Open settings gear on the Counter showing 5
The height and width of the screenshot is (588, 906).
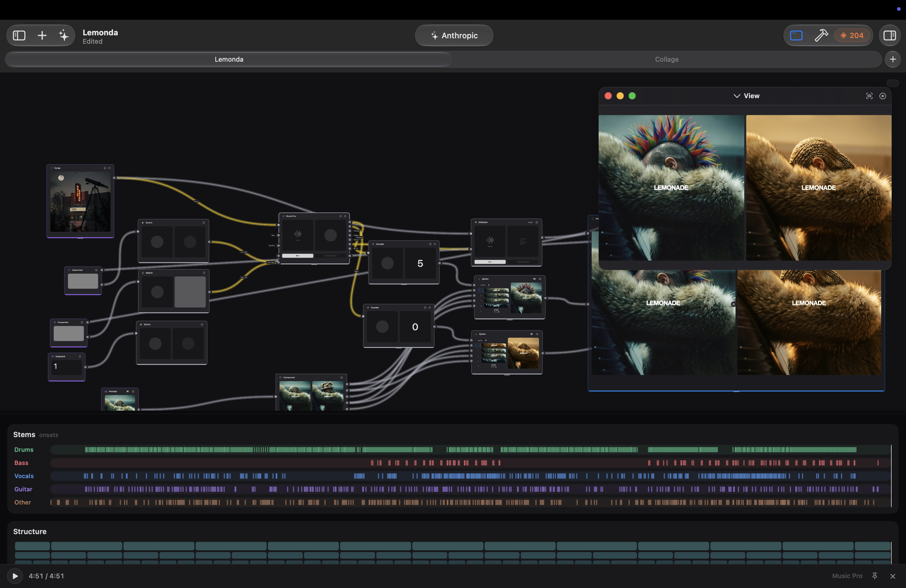tap(435, 244)
